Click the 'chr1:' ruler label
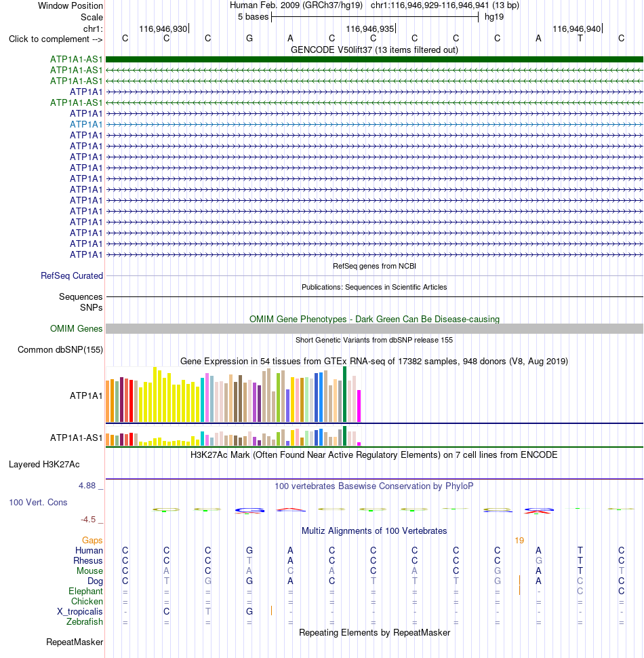This screenshot has width=644, height=658. (x=93, y=28)
